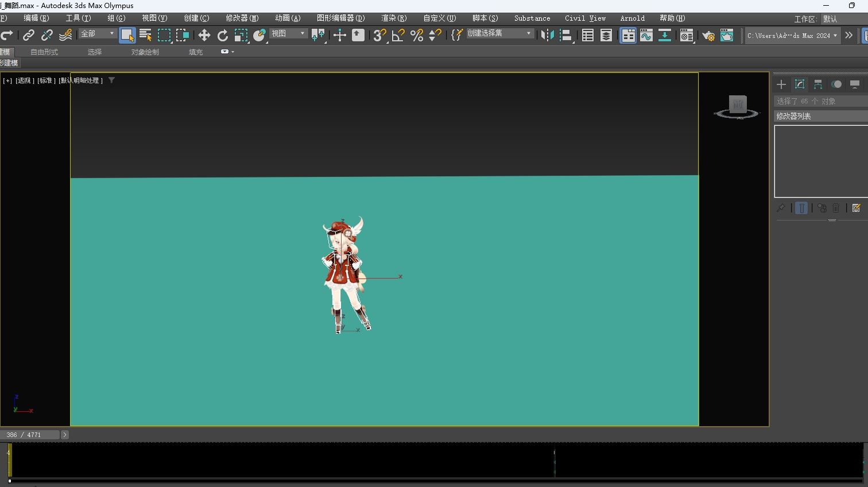
Task: Open the project path dropdown C:\Users
Action: point(792,36)
